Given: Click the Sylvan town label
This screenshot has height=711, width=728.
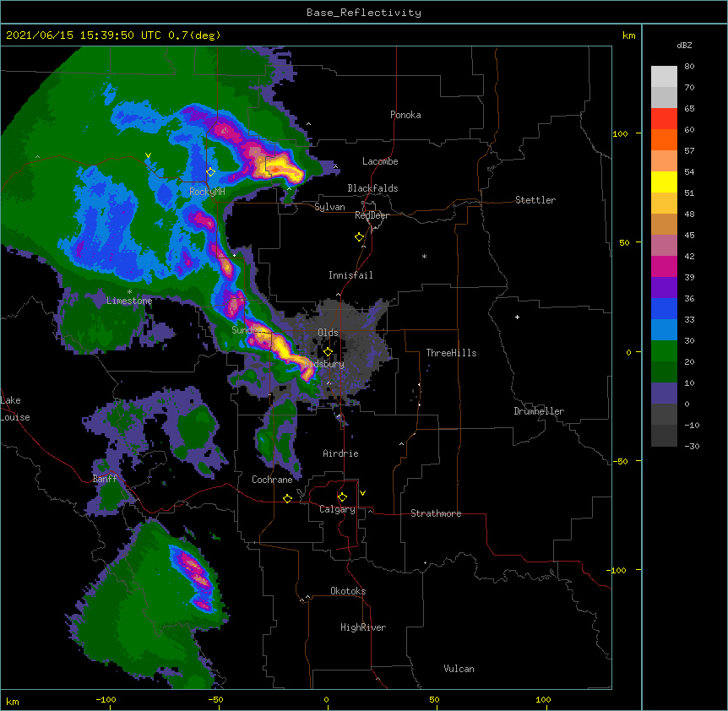Looking at the screenshot, I should [329, 207].
